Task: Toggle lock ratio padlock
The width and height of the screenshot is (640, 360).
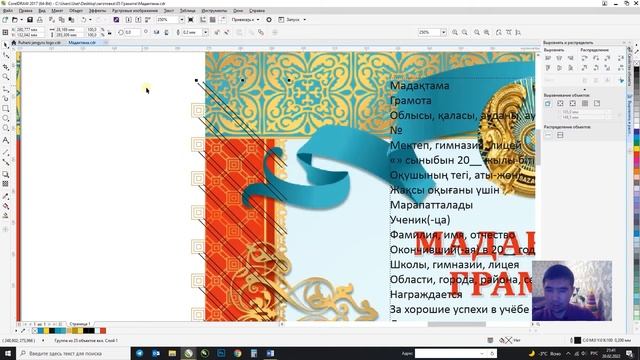Action: [x=109, y=32]
